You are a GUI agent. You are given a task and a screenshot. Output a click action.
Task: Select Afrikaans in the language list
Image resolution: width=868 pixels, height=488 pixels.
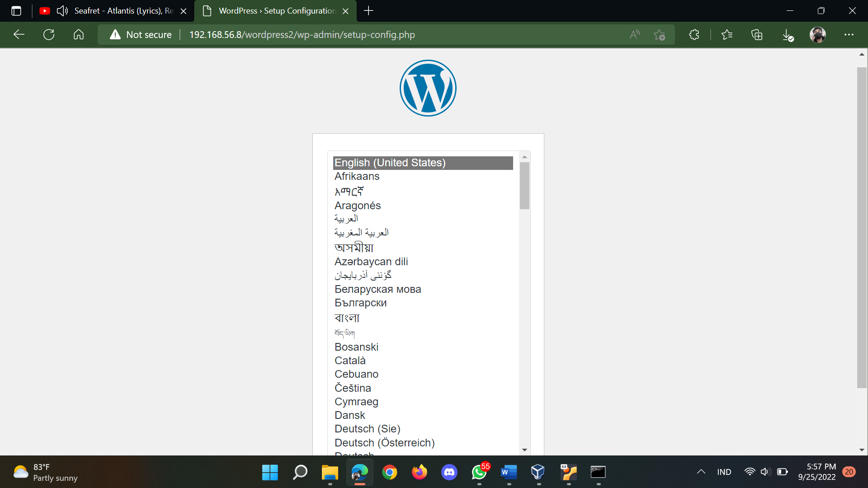click(357, 176)
